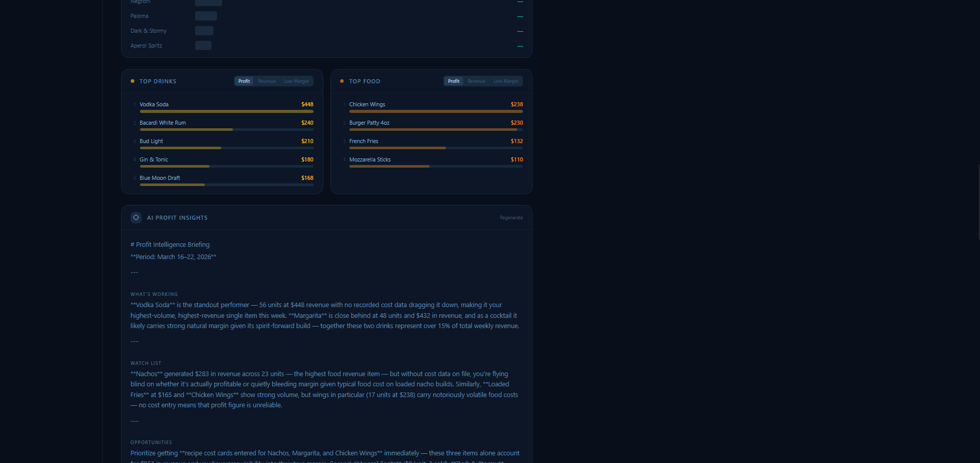Show Low Margin items in Top Food
Image resolution: width=980 pixels, height=463 pixels.
[506, 81]
